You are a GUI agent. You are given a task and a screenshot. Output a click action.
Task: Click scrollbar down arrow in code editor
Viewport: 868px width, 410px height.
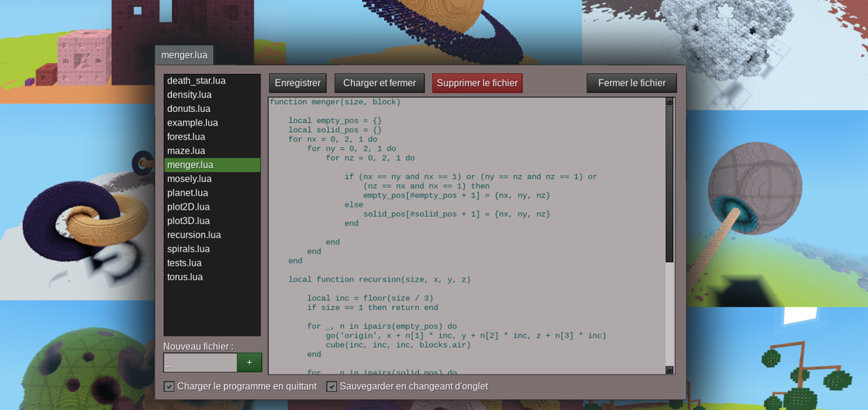coord(669,370)
